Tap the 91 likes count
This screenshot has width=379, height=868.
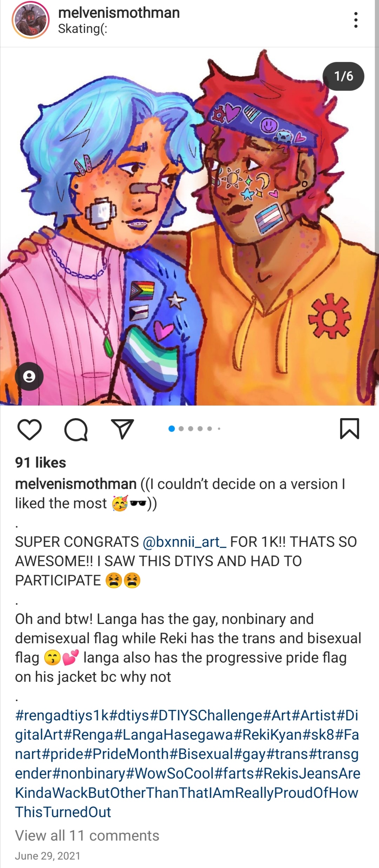(x=40, y=463)
